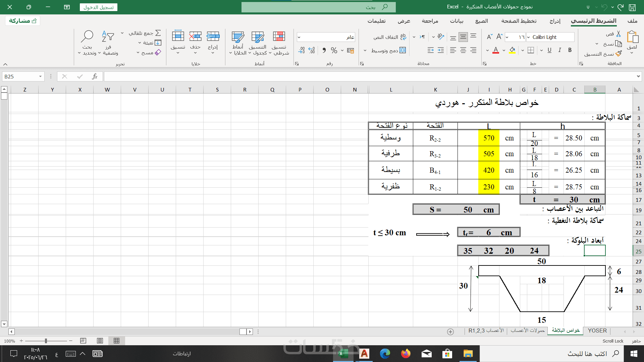Toggle Italic formatting
The width and height of the screenshot is (644, 362).
click(559, 50)
